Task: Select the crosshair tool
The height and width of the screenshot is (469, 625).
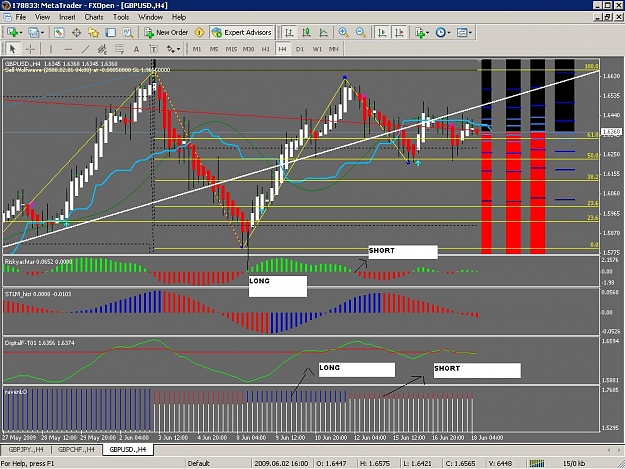Action: pyautogui.click(x=30, y=49)
